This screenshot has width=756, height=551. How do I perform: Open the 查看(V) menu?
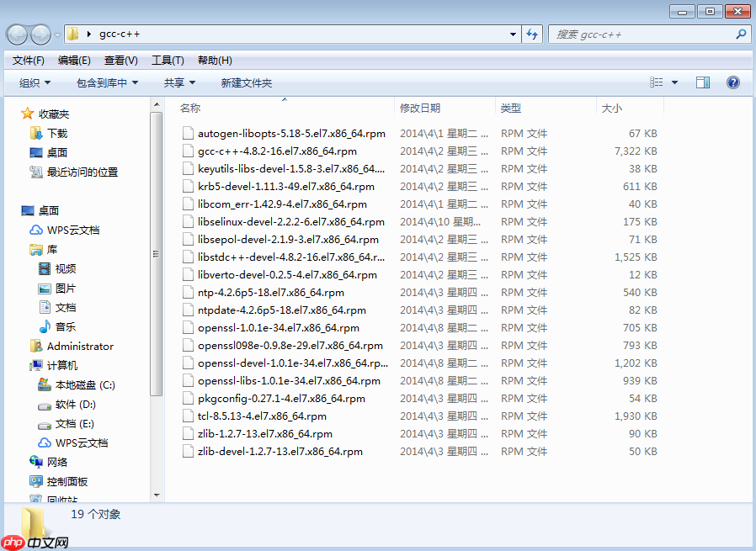[120, 60]
